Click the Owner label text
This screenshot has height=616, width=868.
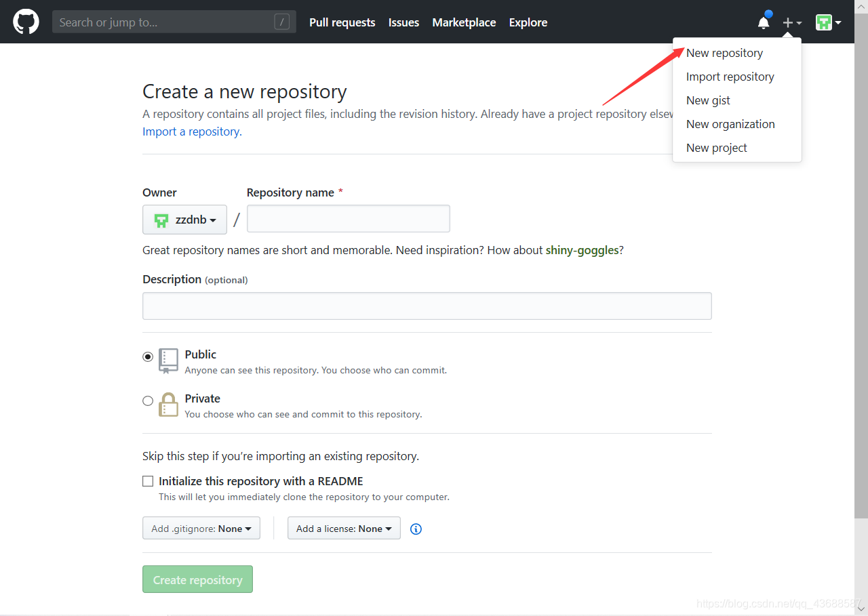click(159, 192)
